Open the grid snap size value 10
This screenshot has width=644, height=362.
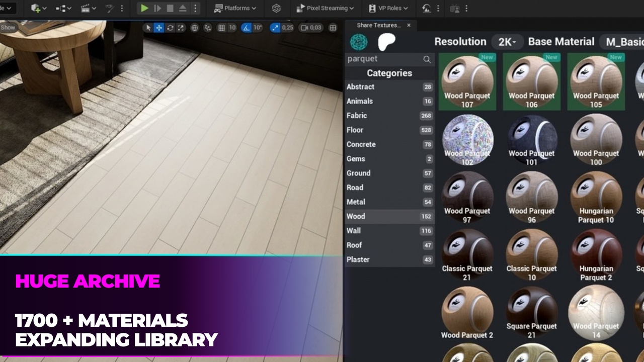(x=232, y=28)
